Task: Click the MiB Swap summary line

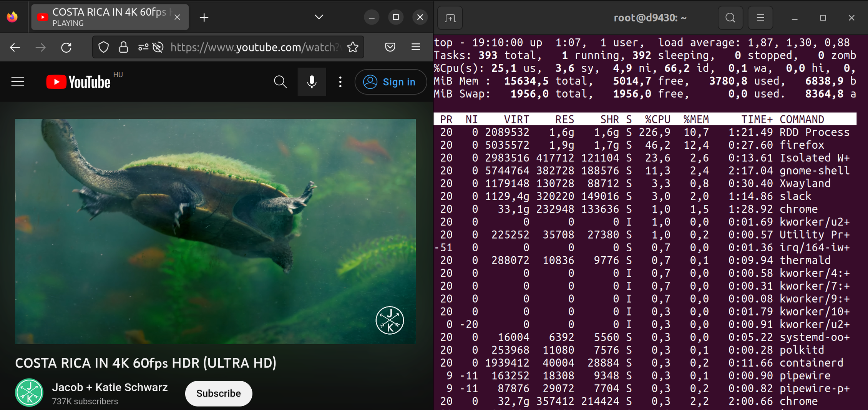Action: coord(645,94)
